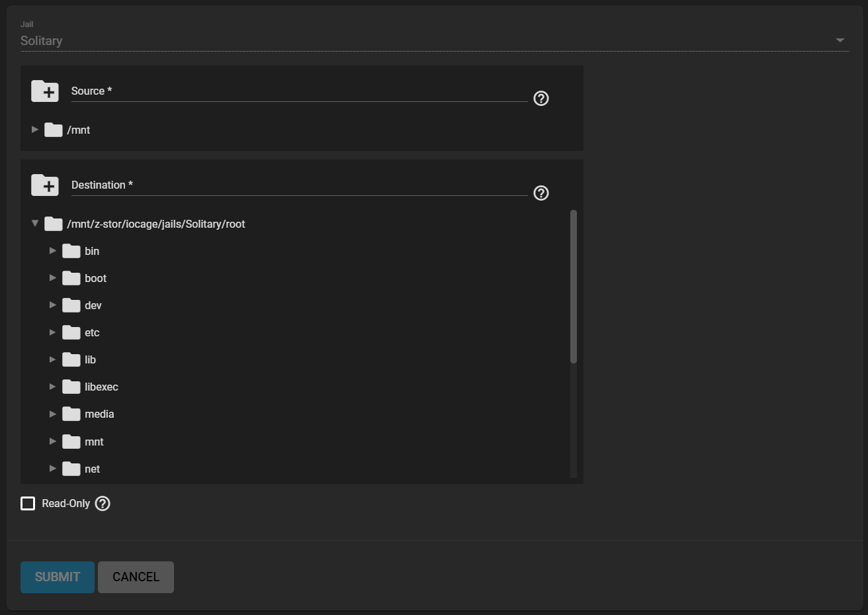Select the dev folder label

93,306
